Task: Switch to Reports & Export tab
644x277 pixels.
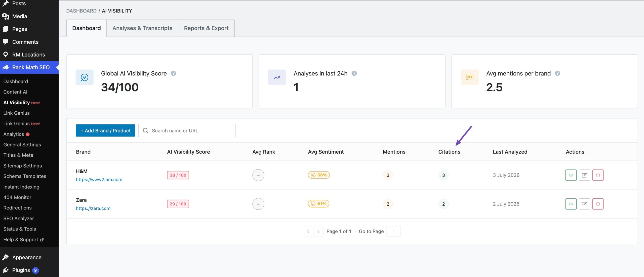Action: [x=206, y=28]
